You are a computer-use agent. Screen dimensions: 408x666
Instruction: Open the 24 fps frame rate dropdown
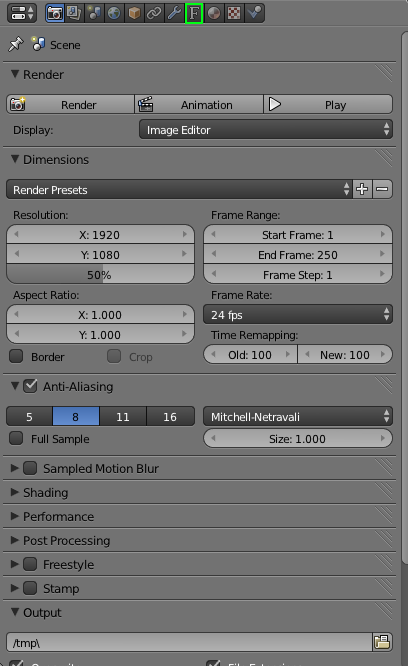click(x=298, y=315)
